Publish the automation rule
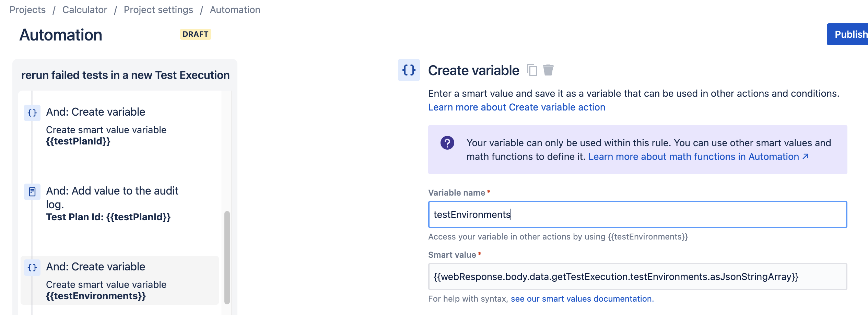This screenshot has height=315, width=868. (848, 34)
